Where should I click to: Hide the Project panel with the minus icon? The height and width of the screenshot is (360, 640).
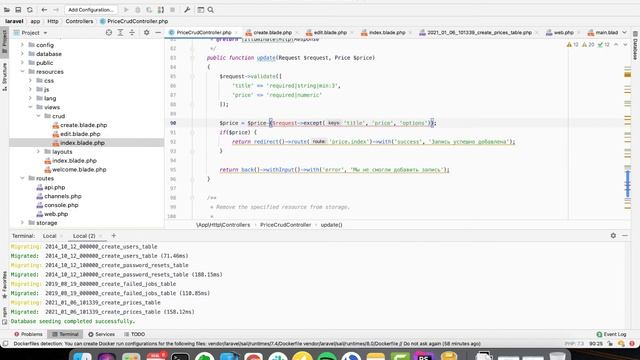(x=158, y=32)
